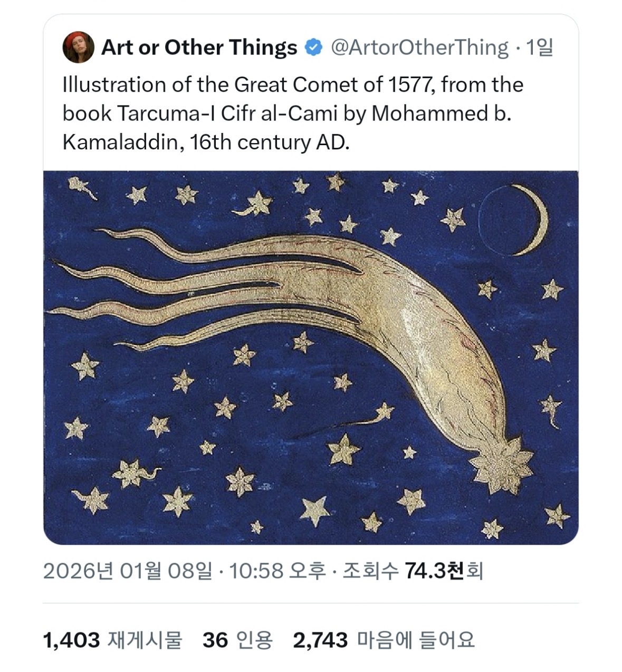The image size is (622, 672).
Task: View the comet illustration image full size
Action: click(311, 357)
